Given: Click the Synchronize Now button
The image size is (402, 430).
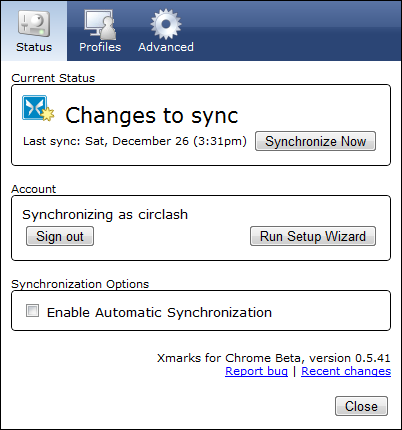Looking at the screenshot, I should (315, 141).
